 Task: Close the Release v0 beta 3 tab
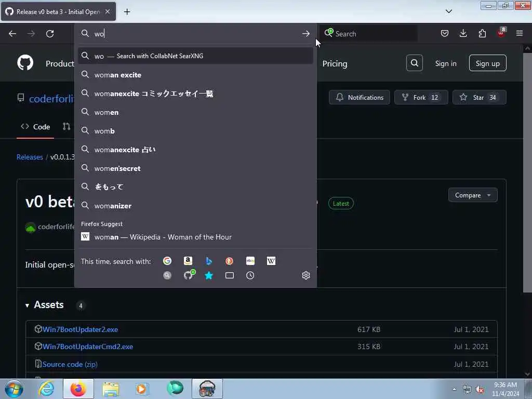pyautogui.click(x=107, y=11)
